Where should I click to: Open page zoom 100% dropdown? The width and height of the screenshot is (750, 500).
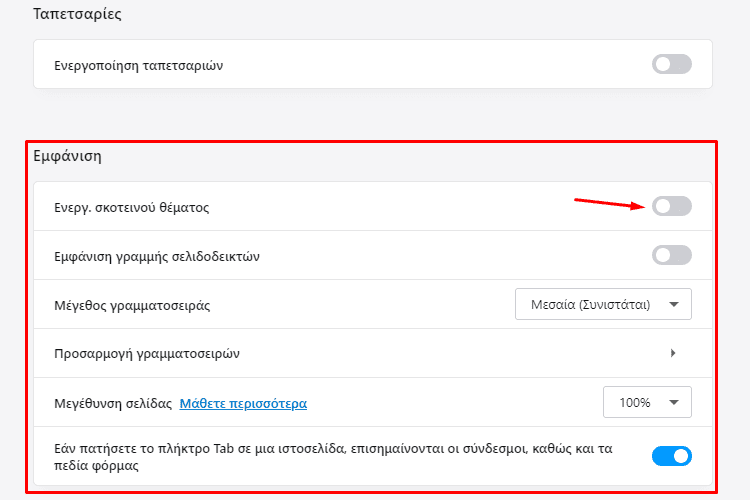coord(647,402)
